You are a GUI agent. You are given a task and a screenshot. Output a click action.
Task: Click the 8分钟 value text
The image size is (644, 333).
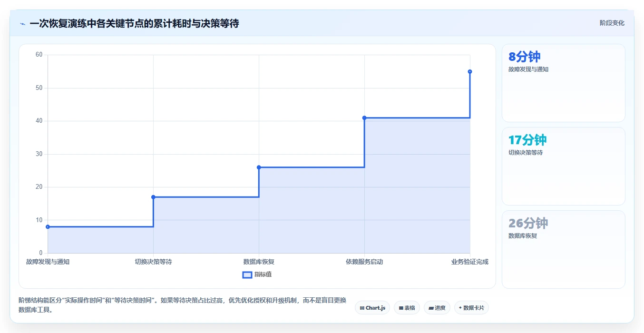coord(525,57)
